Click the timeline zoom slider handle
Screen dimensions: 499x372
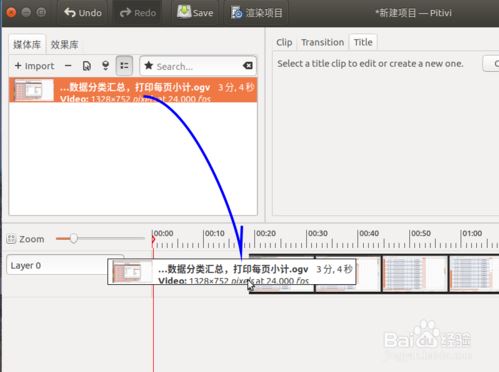click(x=74, y=238)
